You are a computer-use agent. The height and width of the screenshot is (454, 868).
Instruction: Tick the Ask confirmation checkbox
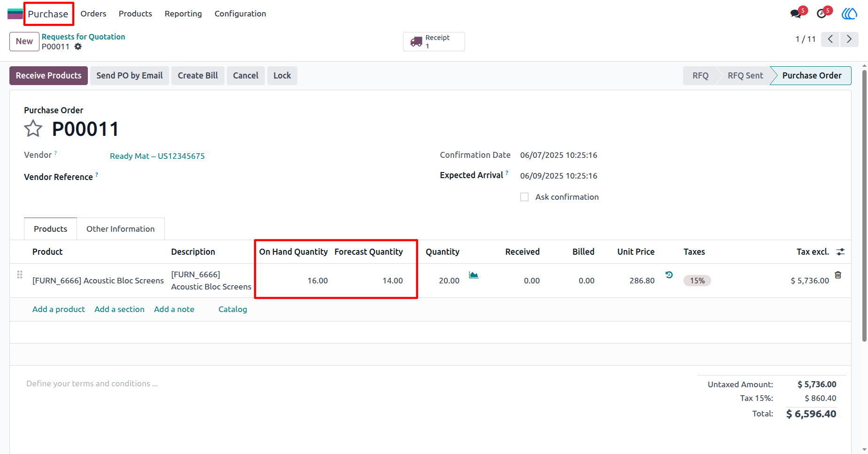click(524, 197)
